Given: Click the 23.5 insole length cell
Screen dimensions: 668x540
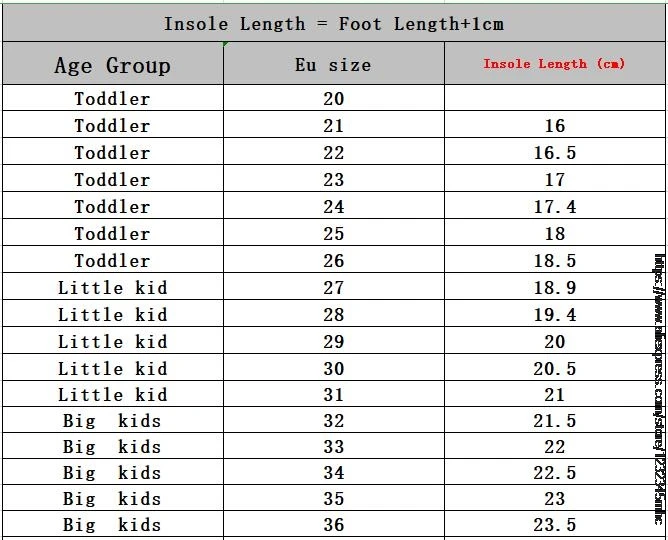Looking at the screenshot, I should (554, 525).
